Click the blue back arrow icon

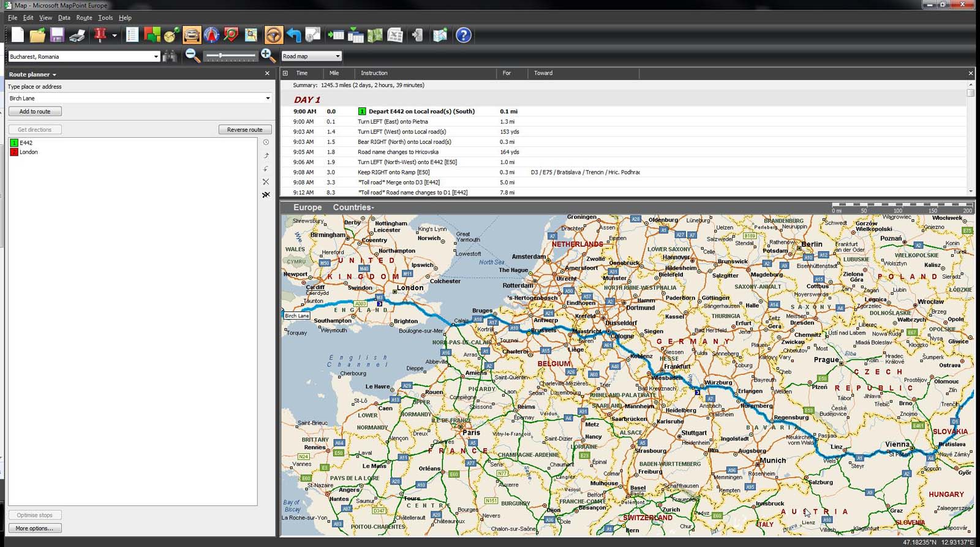point(293,35)
